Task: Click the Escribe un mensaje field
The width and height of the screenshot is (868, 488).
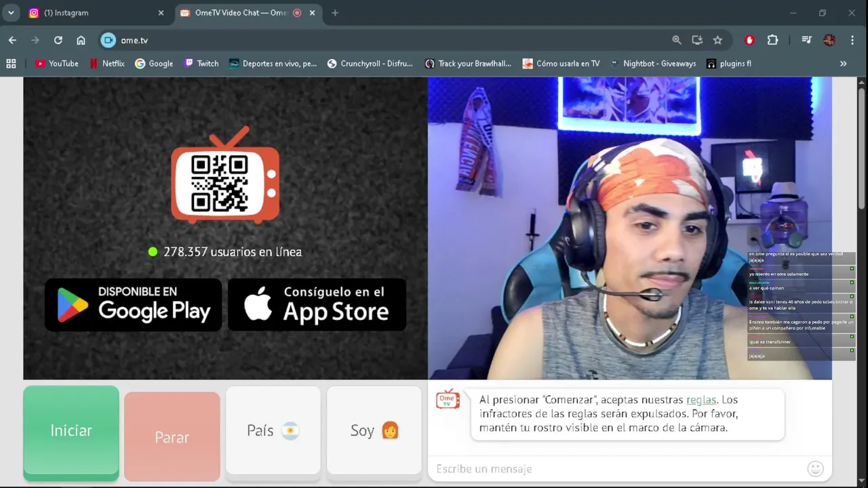Action: tap(617, 468)
